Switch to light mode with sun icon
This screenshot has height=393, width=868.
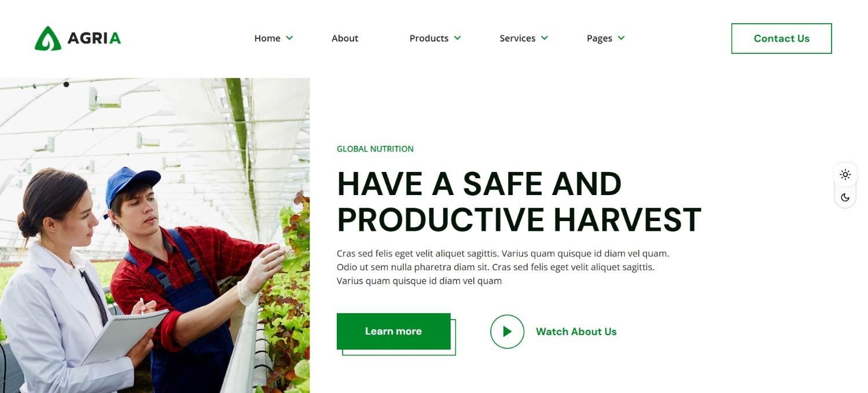coord(845,174)
